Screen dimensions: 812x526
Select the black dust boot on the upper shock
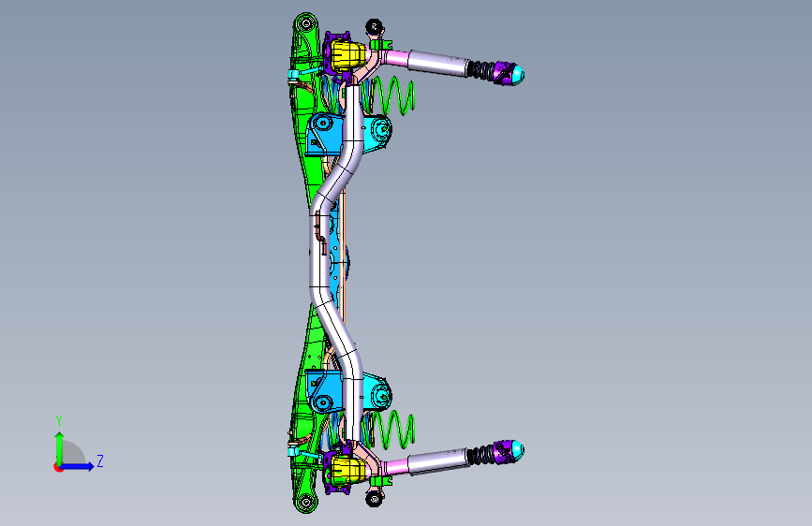click(482, 70)
